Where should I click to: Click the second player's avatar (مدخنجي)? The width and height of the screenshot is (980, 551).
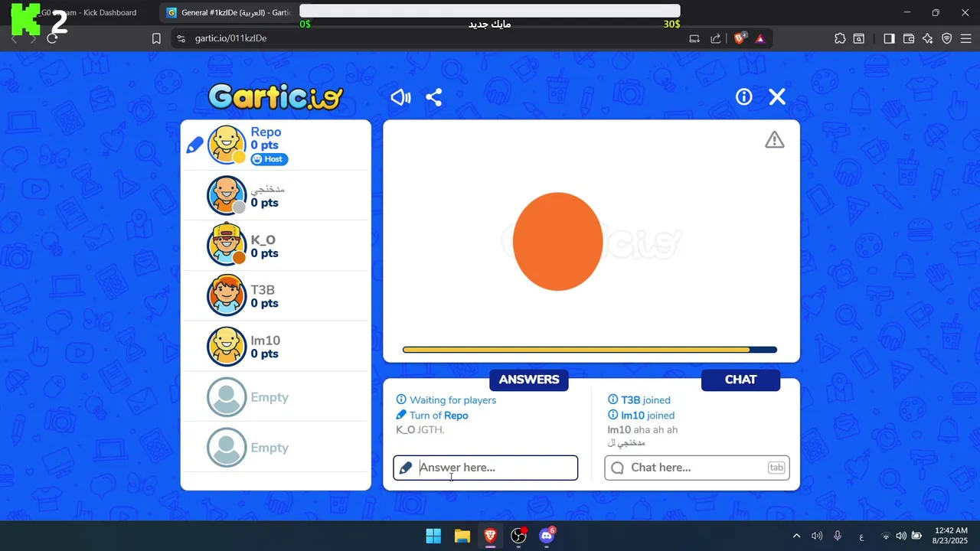tap(227, 195)
